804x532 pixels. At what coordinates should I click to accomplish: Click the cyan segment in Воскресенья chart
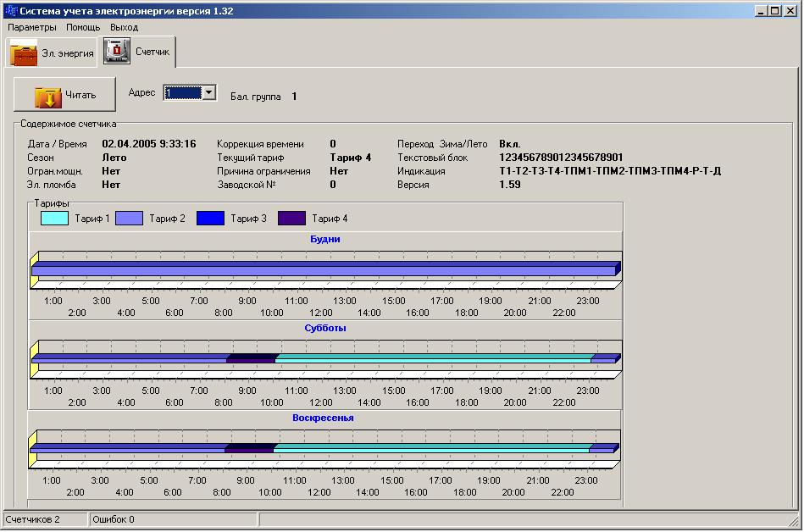(x=430, y=447)
